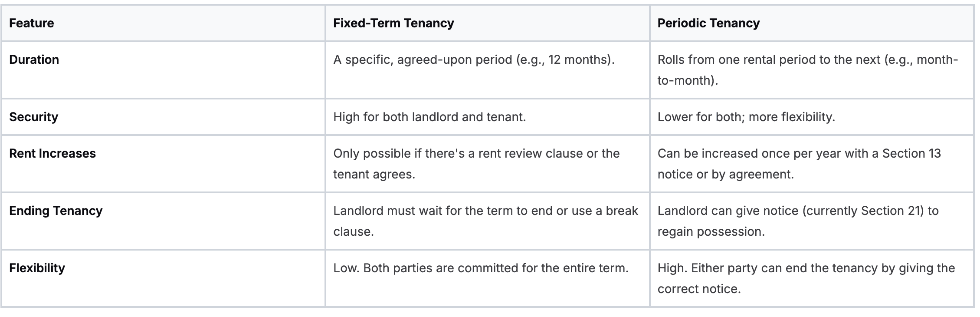Select the cell mentioning a rent review clause
Screen dimensions: 980x317
tap(476, 163)
